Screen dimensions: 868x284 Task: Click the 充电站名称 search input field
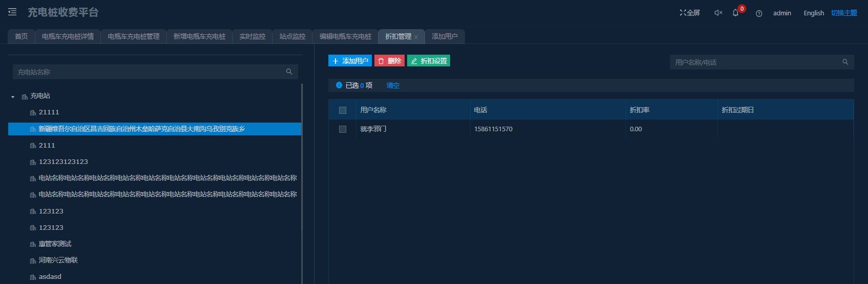point(148,72)
